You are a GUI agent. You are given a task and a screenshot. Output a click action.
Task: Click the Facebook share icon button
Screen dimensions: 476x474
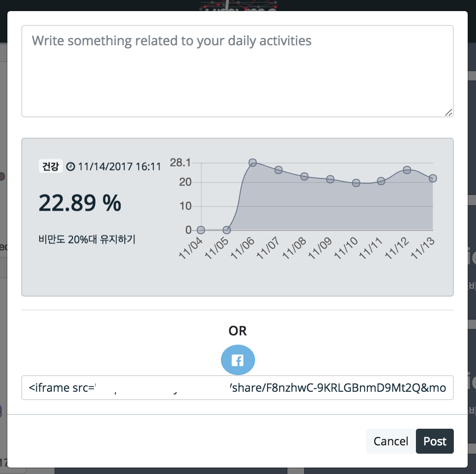pyautogui.click(x=238, y=360)
